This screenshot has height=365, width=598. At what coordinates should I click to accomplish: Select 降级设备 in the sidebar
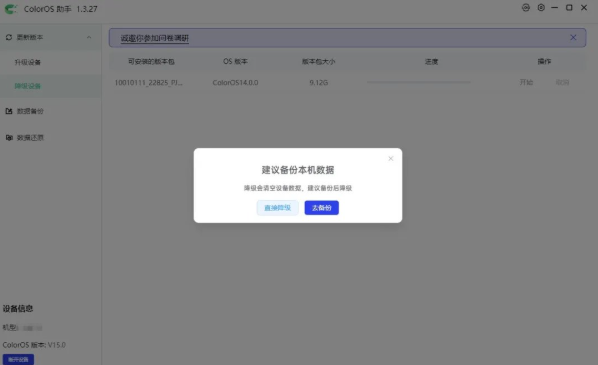[x=27, y=86]
